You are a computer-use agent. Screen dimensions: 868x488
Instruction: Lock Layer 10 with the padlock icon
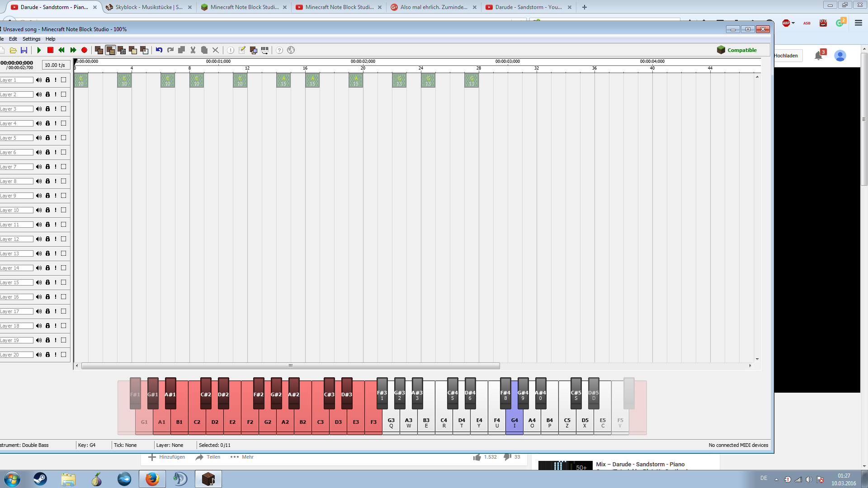[47, 210]
